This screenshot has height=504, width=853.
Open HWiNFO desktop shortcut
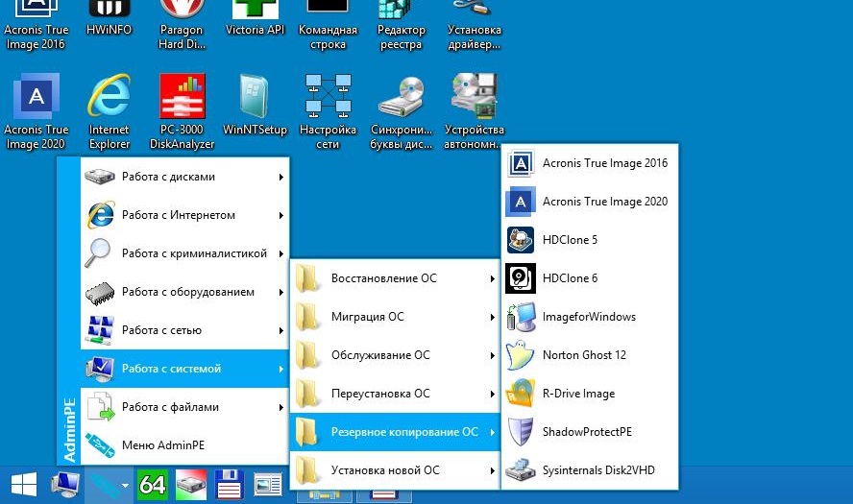coord(109,18)
